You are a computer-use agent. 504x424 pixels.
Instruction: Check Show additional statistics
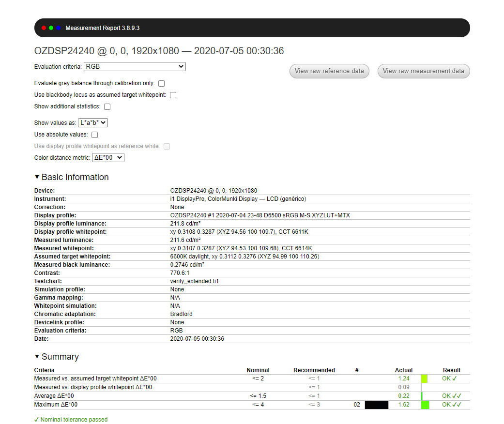pyautogui.click(x=107, y=106)
